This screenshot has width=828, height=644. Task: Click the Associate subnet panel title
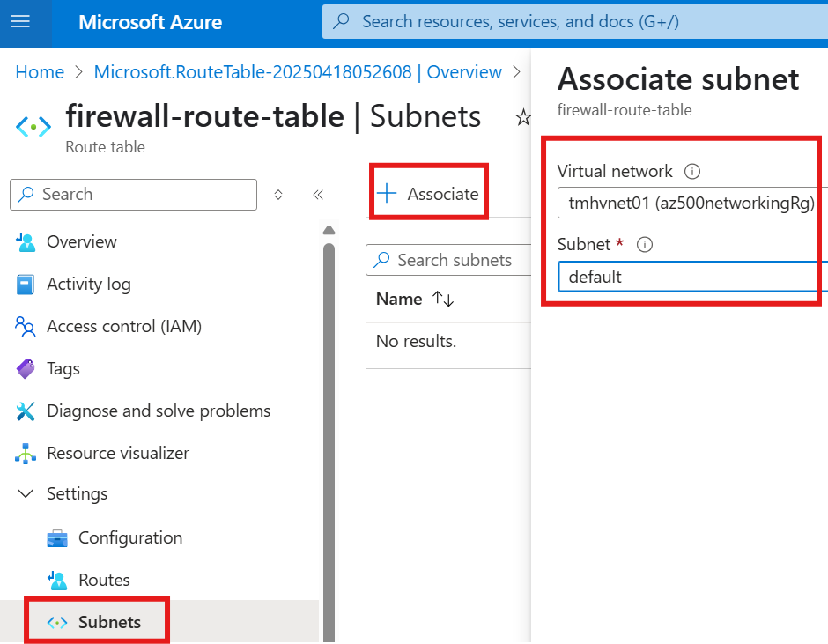pyautogui.click(x=678, y=79)
